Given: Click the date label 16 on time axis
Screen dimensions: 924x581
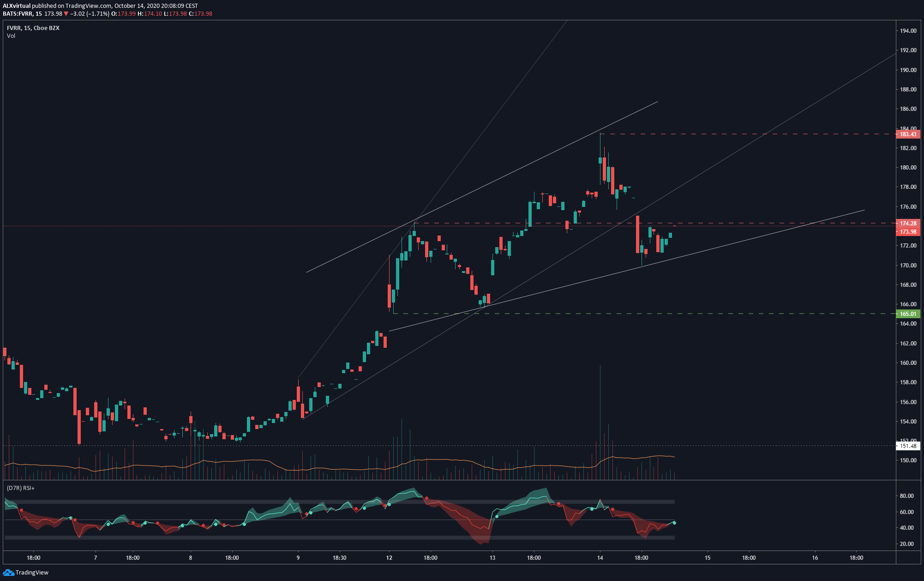Looking at the screenshot, I should [815, 558].
